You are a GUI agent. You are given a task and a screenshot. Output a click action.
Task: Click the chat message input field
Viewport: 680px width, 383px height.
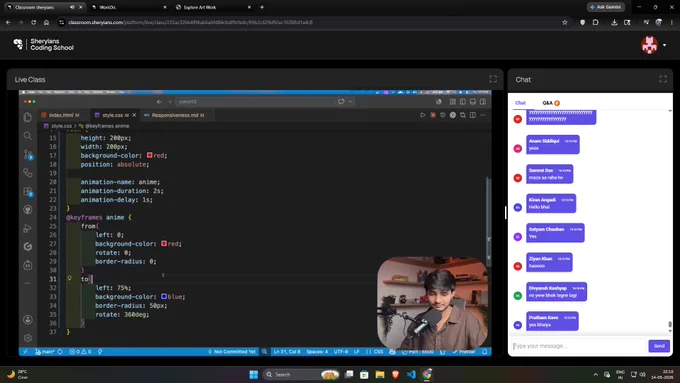[x=578, y=346]
